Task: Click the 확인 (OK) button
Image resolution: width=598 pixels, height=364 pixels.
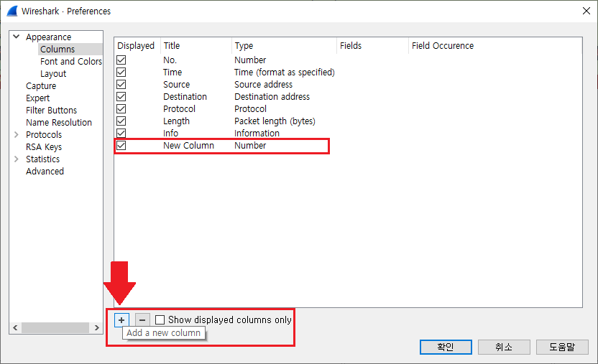Action: coord(446,347)
